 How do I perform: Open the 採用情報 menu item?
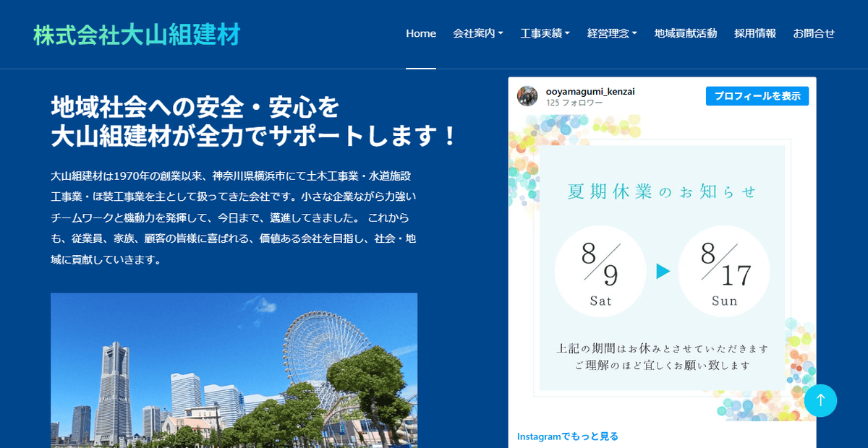[755, 33]
